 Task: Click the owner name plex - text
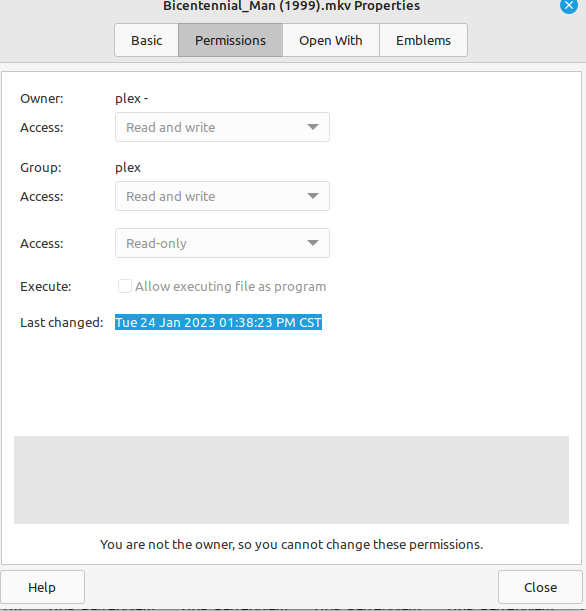click(x=132, y=99)
